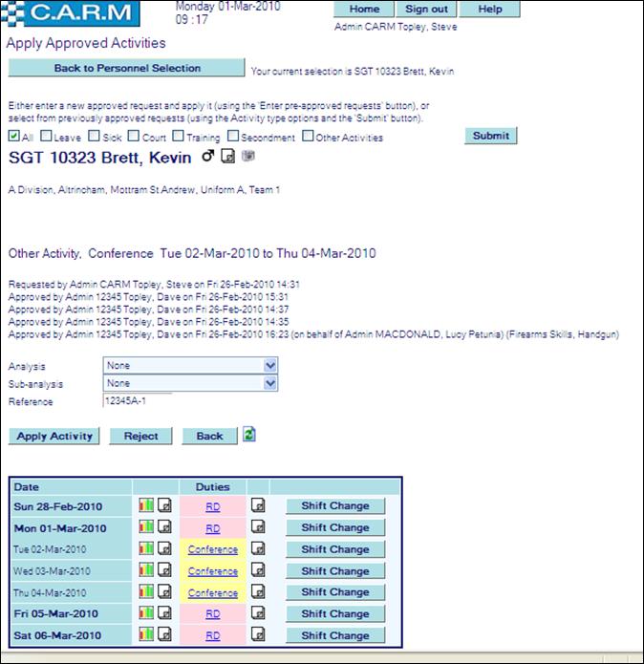644x664 pixels.
Task: Open duty note icon in Wed 03-Mar-2010 row
Action: tap(258, 571)
